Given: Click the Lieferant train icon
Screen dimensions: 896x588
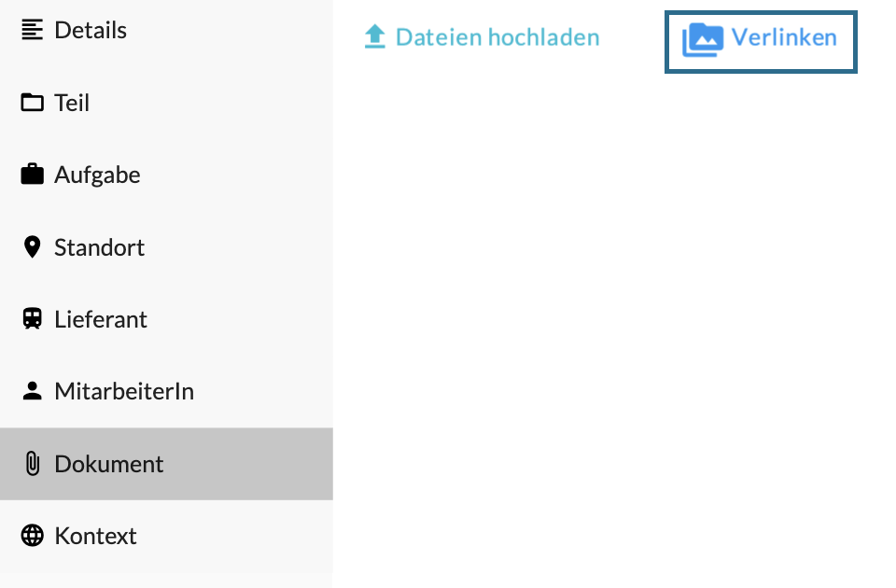Looking at the screenshot, I should click(x=33, y=319).
